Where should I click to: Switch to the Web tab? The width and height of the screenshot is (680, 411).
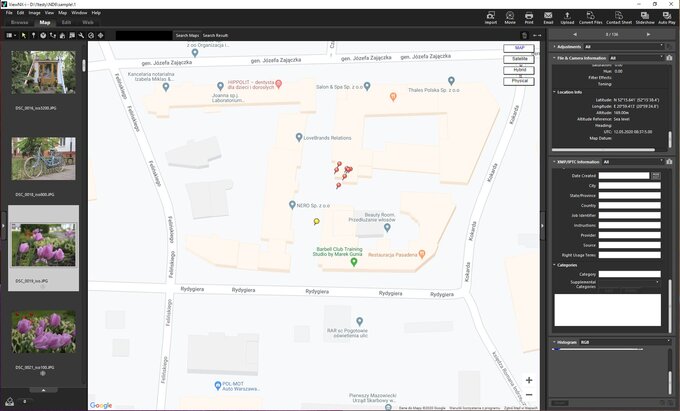coord(88,22)
